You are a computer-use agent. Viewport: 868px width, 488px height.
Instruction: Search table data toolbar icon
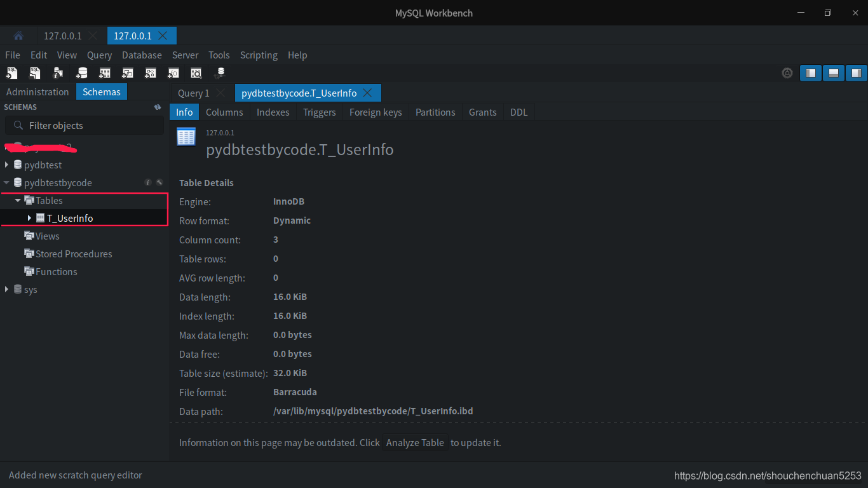click(196, 73)
